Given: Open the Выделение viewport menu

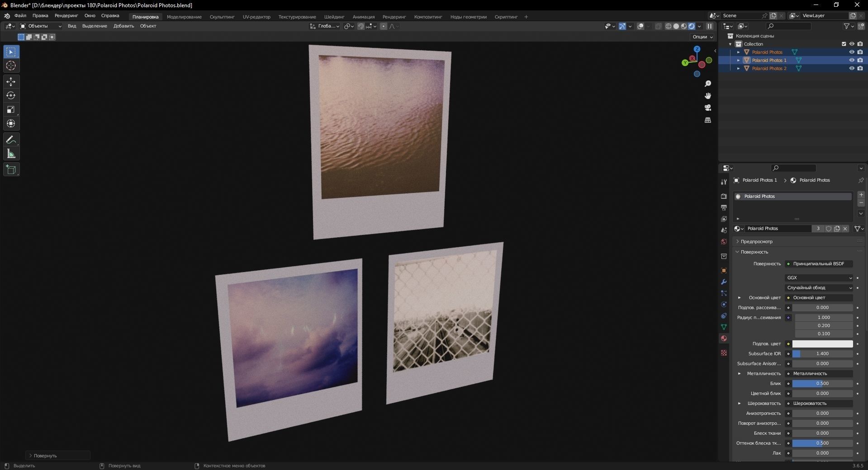Looking at the screenshot, I should click(x=95, y=26).
